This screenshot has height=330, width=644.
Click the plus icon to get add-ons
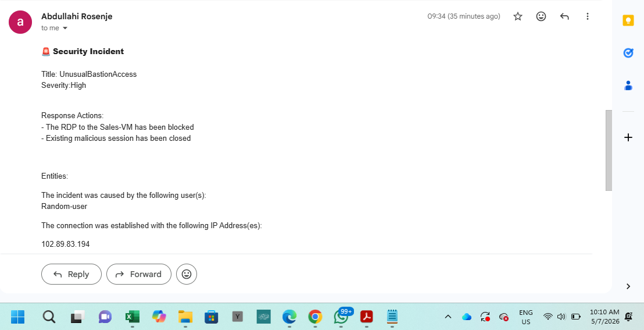(628, 137)
